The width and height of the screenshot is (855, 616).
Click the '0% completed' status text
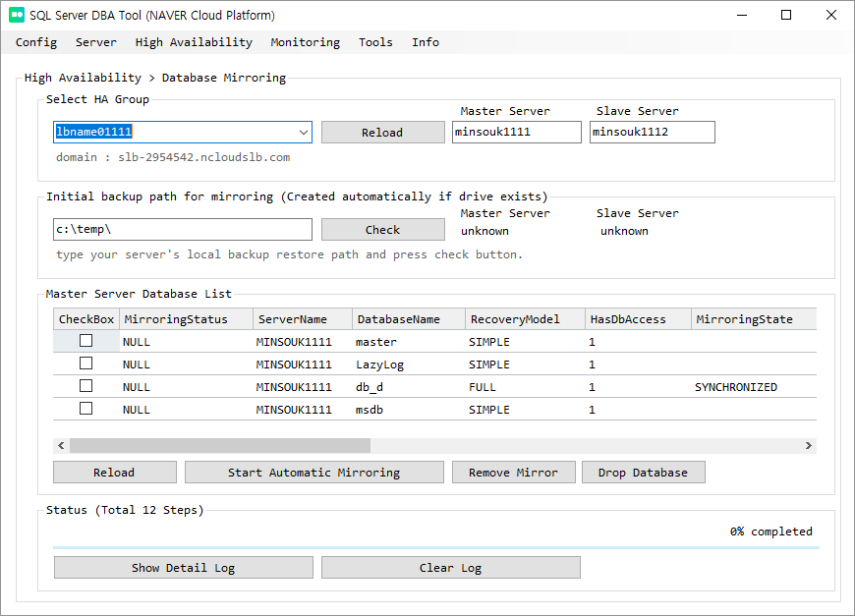(771, 532)
